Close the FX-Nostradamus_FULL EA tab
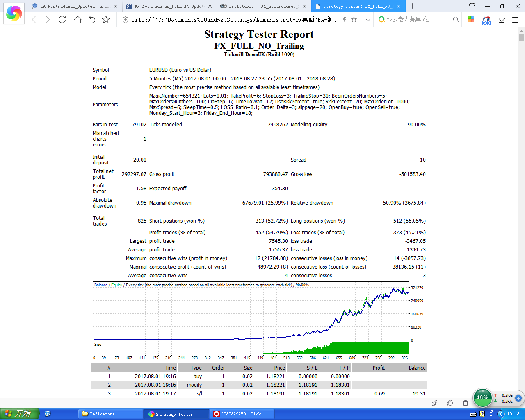The image size is (525, 420). pyautogui.click(x=210, y=6)
